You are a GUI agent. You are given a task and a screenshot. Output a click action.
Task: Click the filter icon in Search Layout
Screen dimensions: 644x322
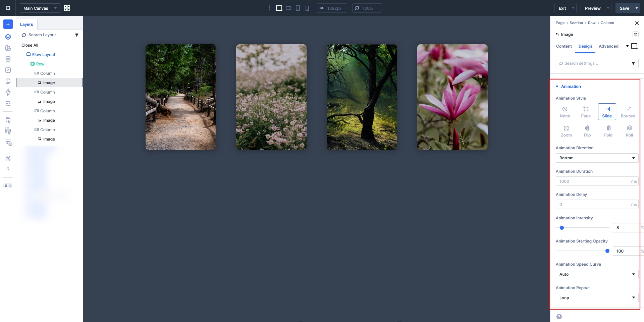[x=77, y=35]
